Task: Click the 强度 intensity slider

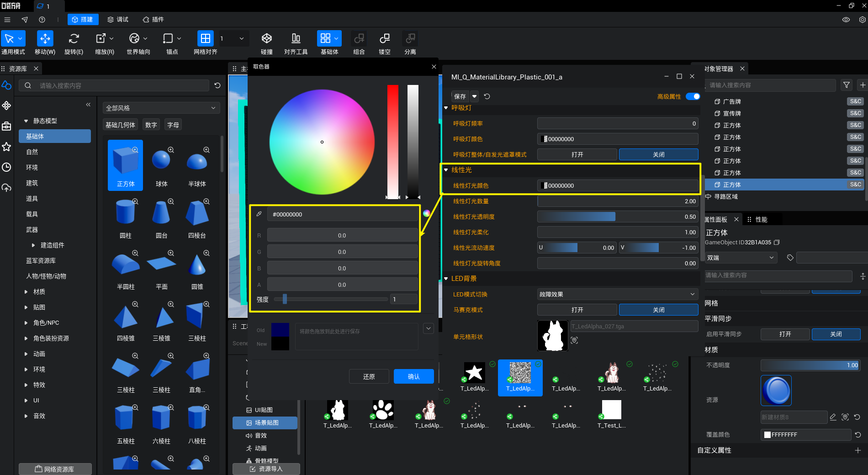Action: [x=331, y=299]
